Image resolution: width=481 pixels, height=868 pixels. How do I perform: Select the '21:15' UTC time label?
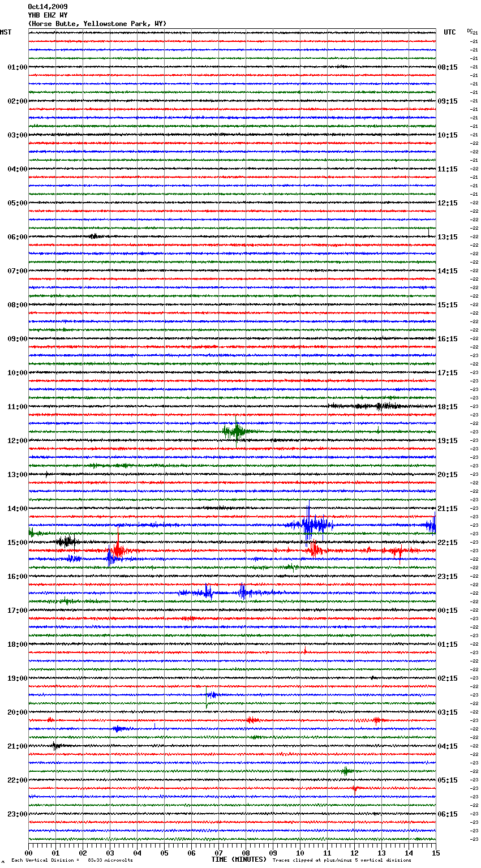pos(448,509)
